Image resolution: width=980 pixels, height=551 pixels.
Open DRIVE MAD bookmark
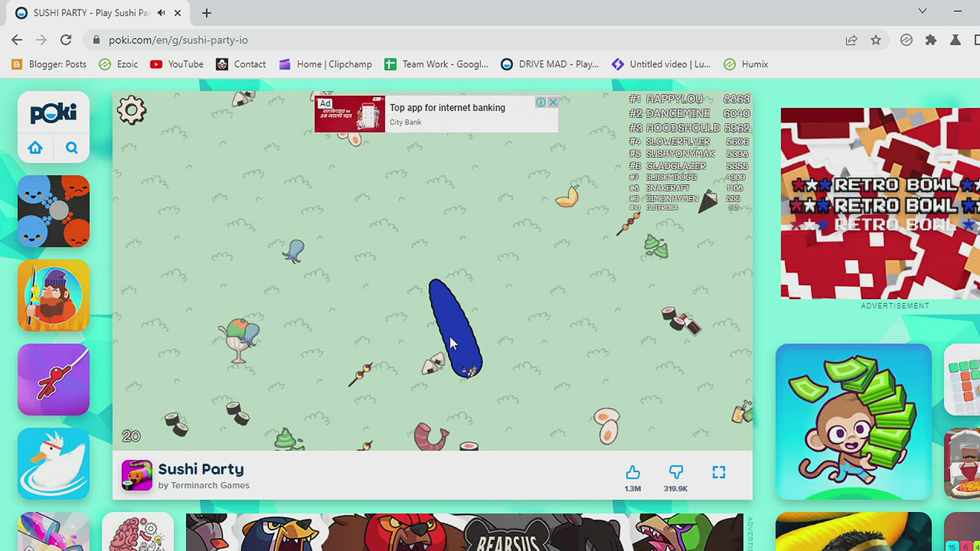tap(550, 64)
